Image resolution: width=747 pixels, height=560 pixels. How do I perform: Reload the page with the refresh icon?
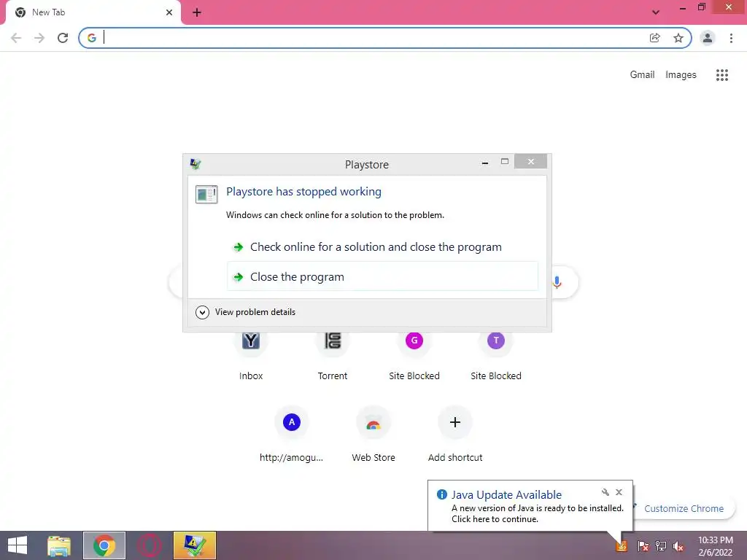pos(63,38)
